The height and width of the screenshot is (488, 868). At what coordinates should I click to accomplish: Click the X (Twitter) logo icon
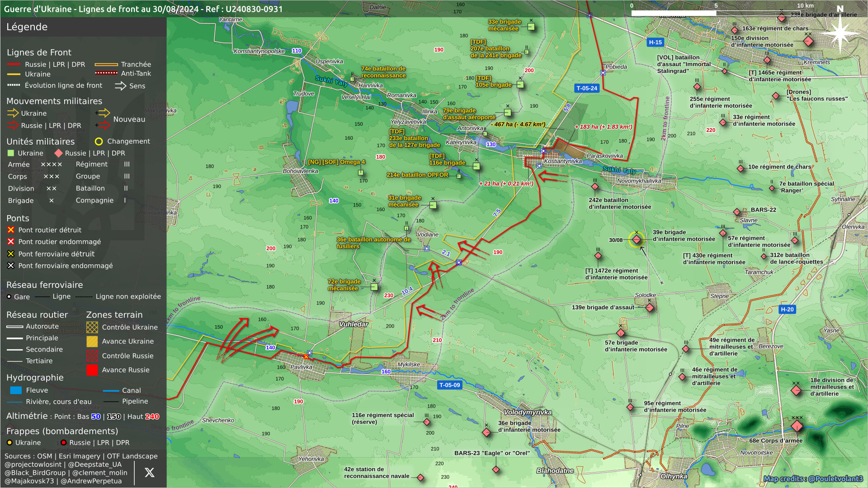[x=149, y=473]
